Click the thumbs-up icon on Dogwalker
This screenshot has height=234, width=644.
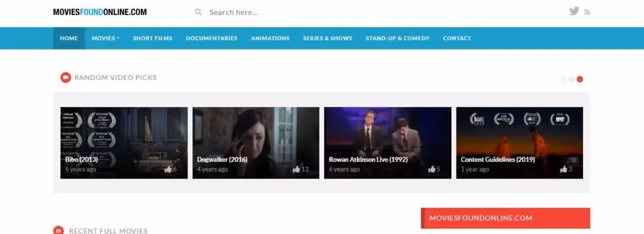(296, 169)
